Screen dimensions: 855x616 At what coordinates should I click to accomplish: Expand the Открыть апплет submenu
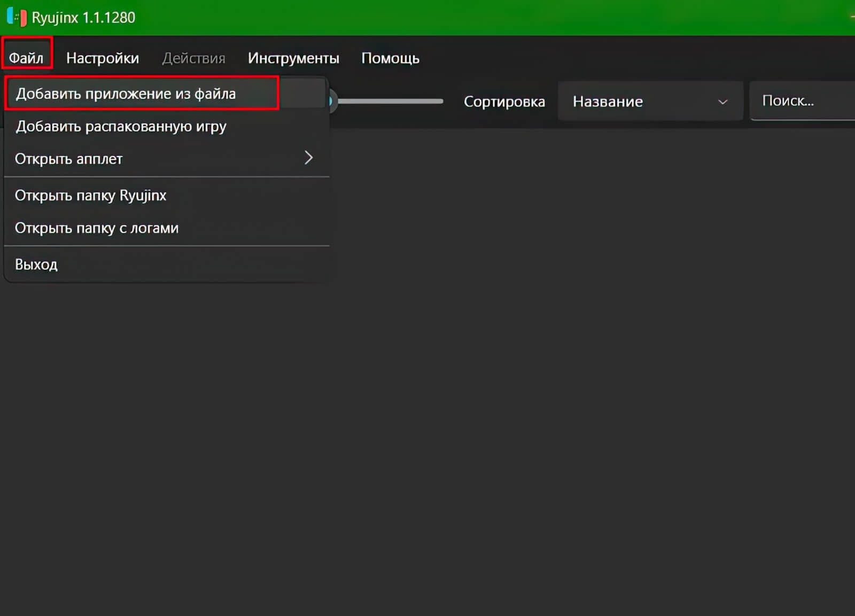166,158
